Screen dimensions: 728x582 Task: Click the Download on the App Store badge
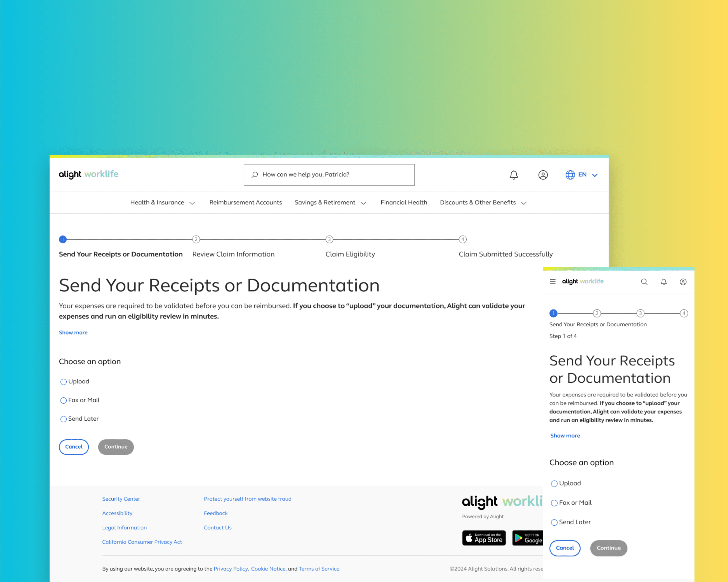tap(484, 538)
